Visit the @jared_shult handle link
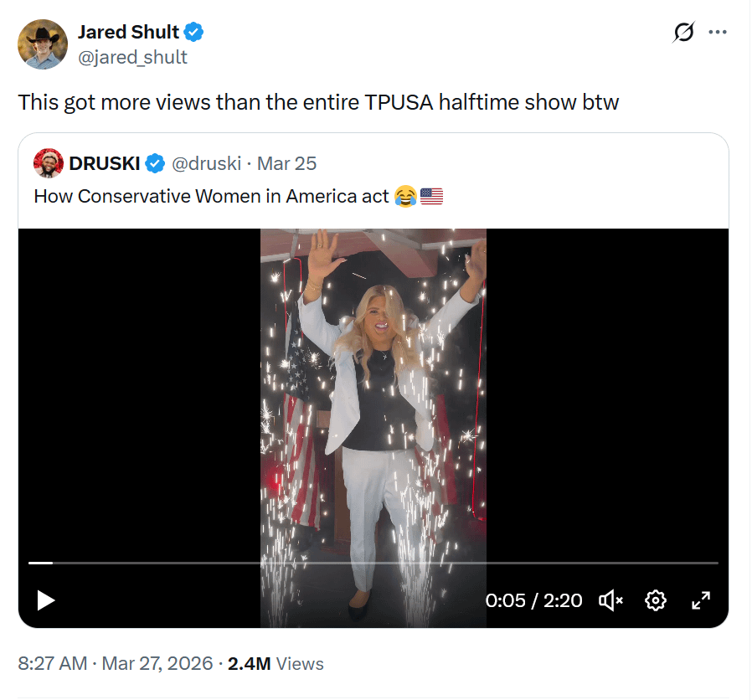The width and height of the screenshot is (752, 700). pos(132,57)
